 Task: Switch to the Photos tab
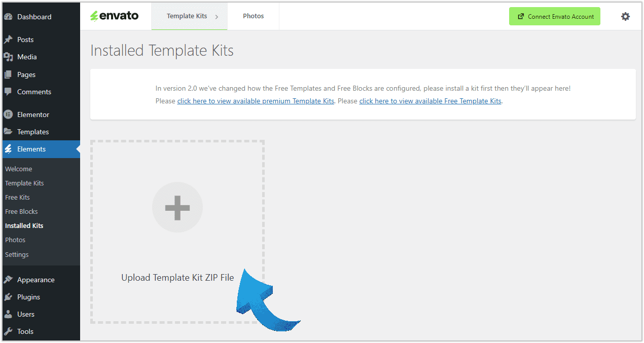pyautogui.click(x=253, y=16)
